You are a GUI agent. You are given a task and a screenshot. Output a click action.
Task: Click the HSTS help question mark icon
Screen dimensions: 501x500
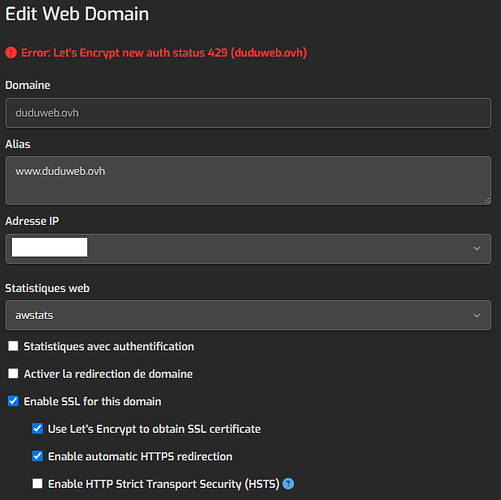288,484
